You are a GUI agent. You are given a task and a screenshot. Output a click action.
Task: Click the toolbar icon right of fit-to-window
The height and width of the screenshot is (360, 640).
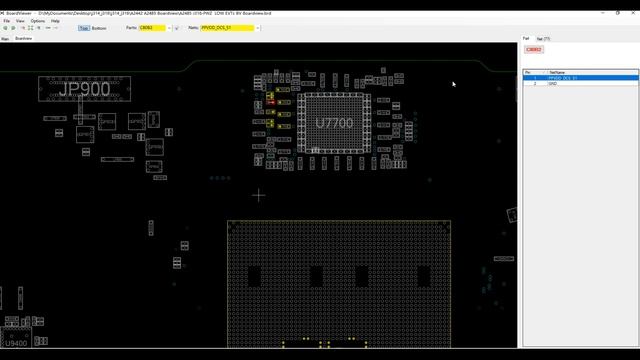[39, 28]
